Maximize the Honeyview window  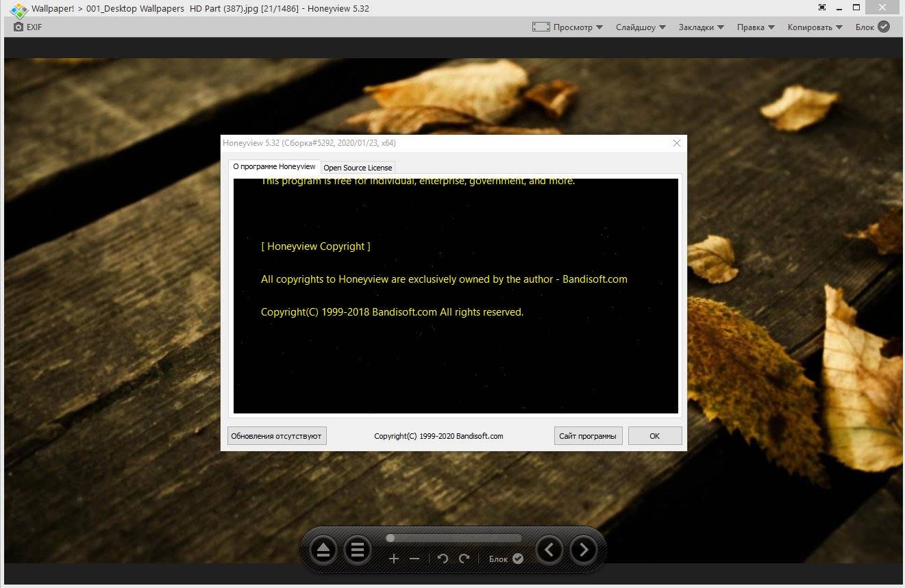coord(856,8)
